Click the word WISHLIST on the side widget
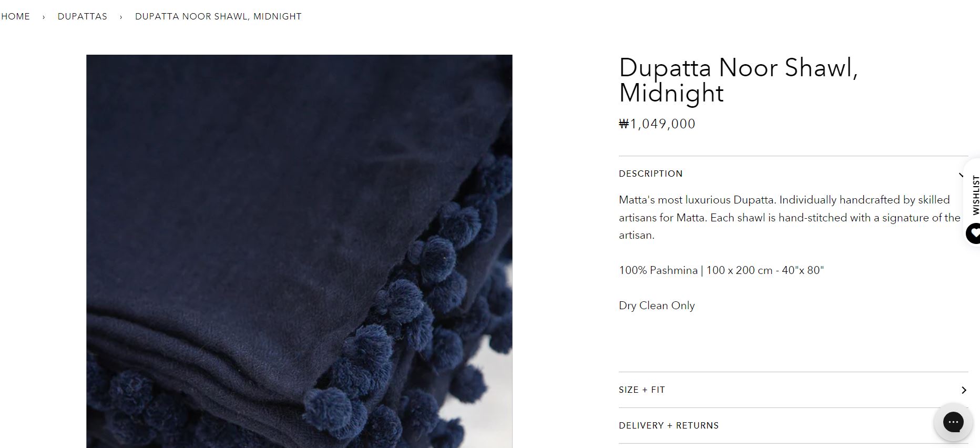 (976, 195)
